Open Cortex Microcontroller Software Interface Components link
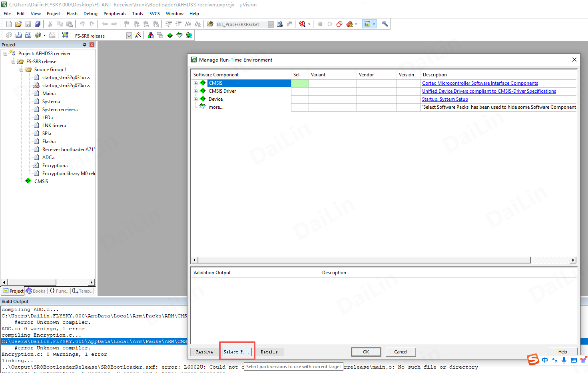This screenshot has height=373, width=588. [x=480, y=83]
